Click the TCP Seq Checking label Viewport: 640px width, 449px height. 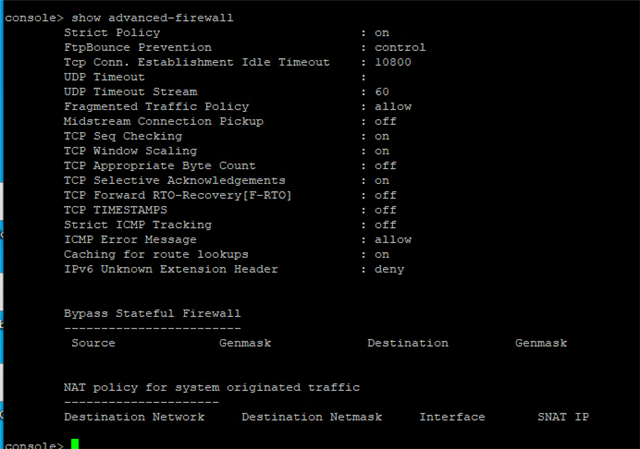coord(123,136)
